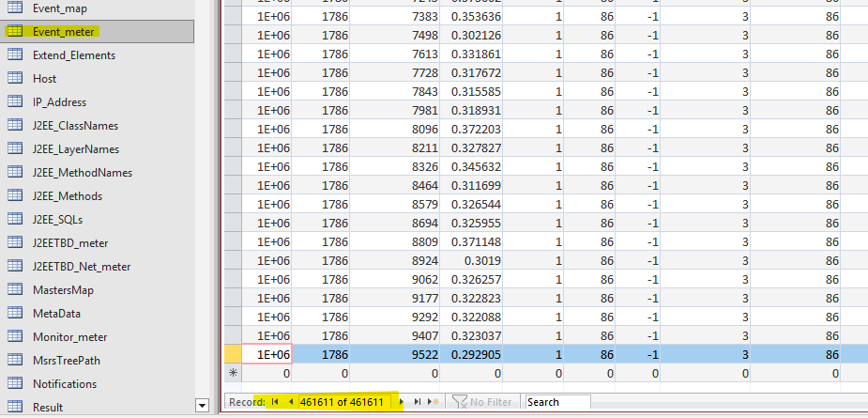Jump to the first record
The height and width of the screenshot is (418, 868).
pos(275,402)
